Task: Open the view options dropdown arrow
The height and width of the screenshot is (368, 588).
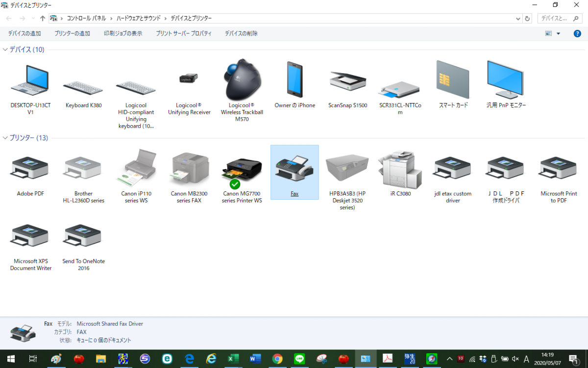Action: click(558, 34)
